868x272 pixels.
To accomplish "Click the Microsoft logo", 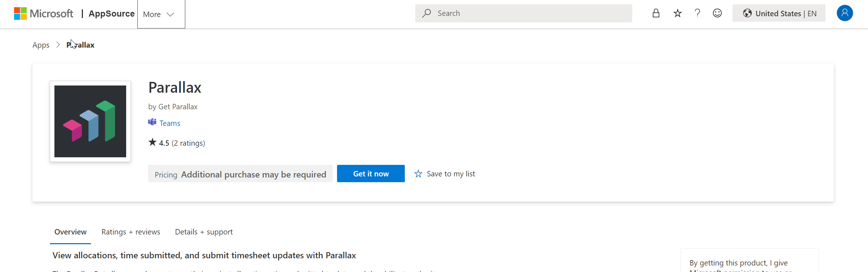I will pos(43,14).
